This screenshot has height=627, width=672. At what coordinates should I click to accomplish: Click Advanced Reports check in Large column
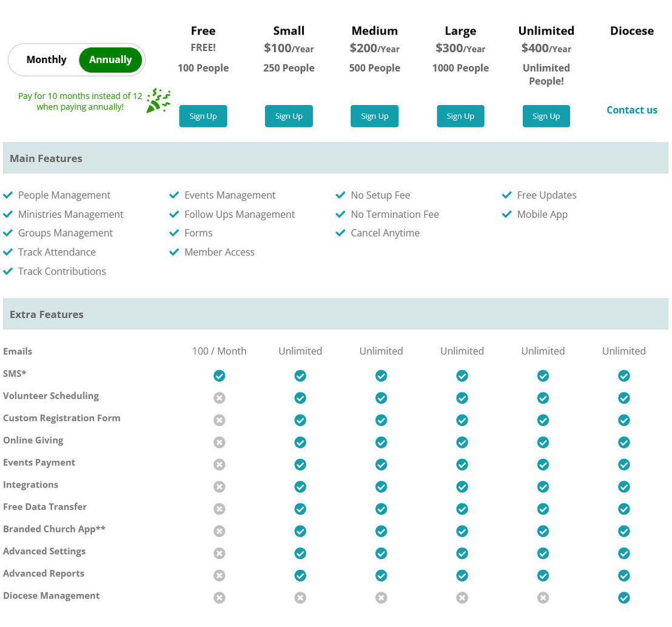[x=462, y=575]
